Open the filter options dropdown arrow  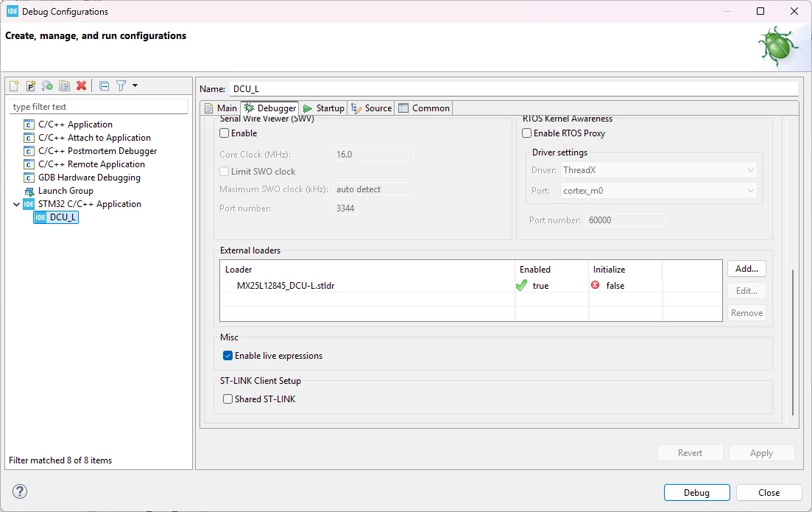135,85
